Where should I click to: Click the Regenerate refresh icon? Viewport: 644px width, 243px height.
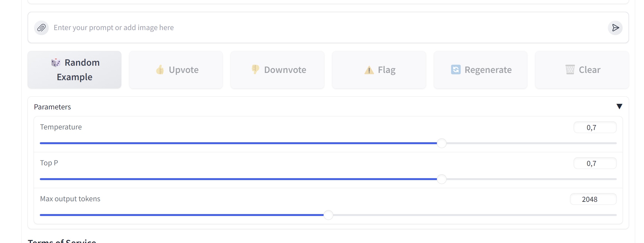click(456, 70)
